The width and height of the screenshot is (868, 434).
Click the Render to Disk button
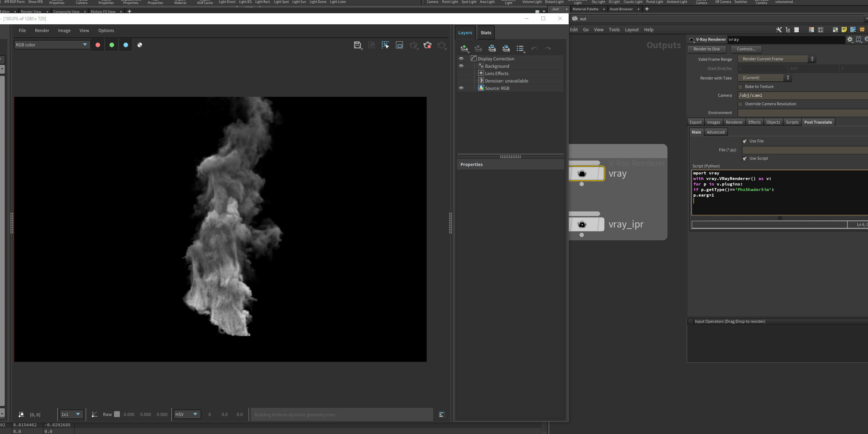click(707, 49)
